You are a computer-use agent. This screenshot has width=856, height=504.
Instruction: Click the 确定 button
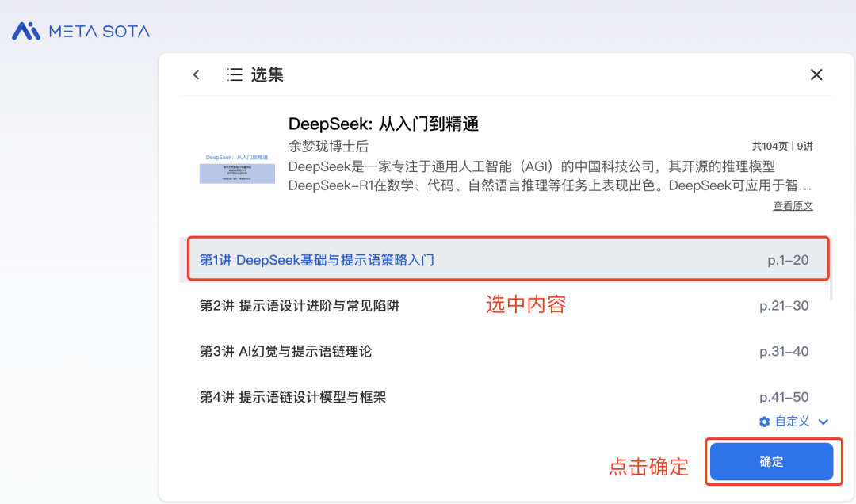point(771,462)
